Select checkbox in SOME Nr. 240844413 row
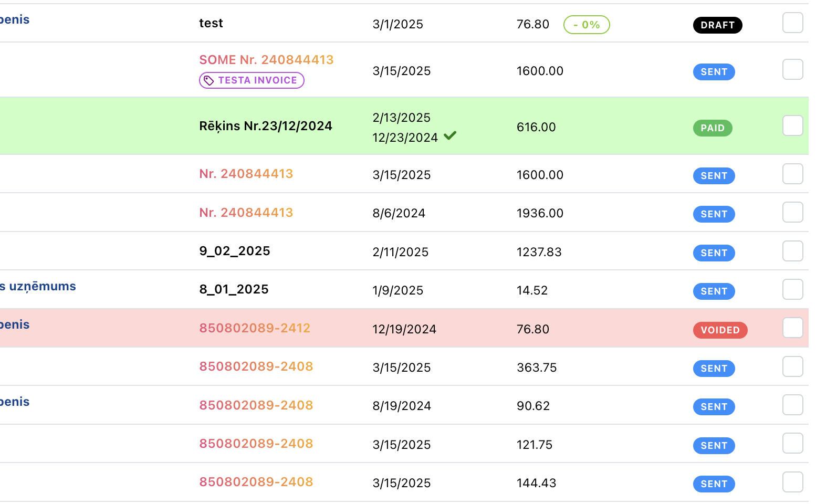 coord(792,69)
